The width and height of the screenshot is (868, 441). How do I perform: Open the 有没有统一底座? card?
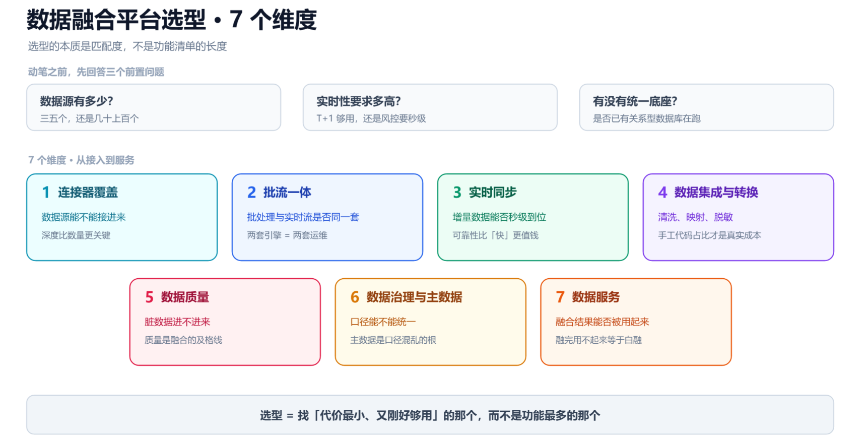(x=706, y=107)
